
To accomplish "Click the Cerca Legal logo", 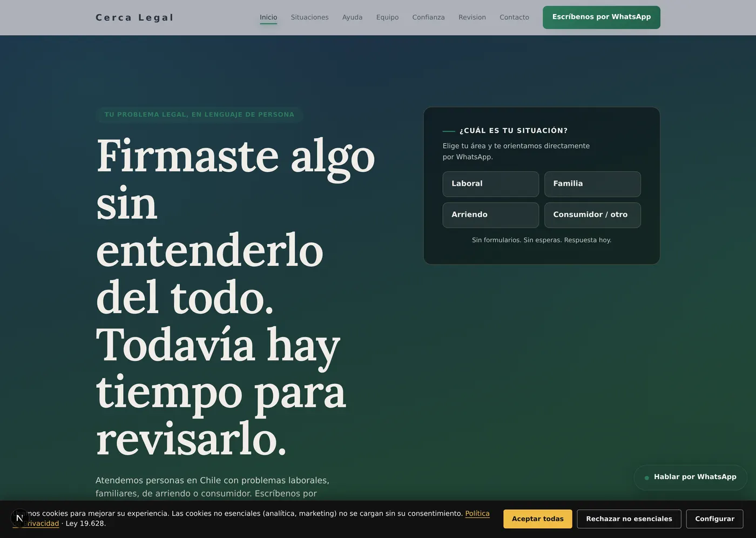I will point(134,17).
